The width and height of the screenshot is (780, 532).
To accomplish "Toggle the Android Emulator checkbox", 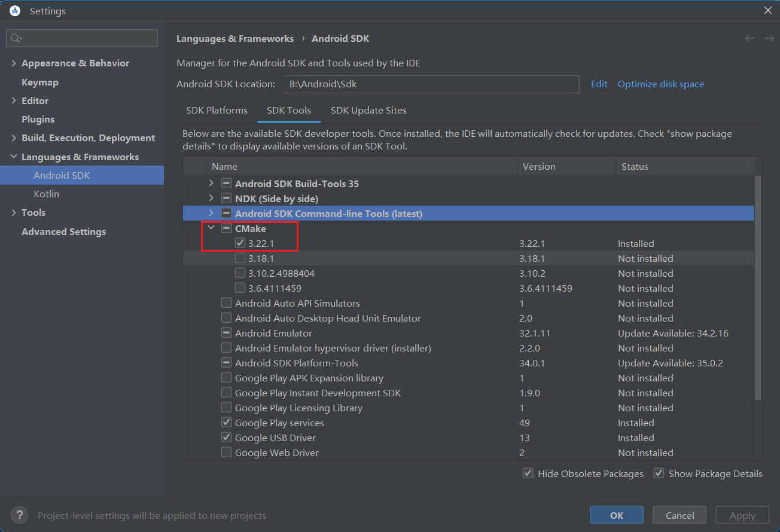I will click(226, 333).
